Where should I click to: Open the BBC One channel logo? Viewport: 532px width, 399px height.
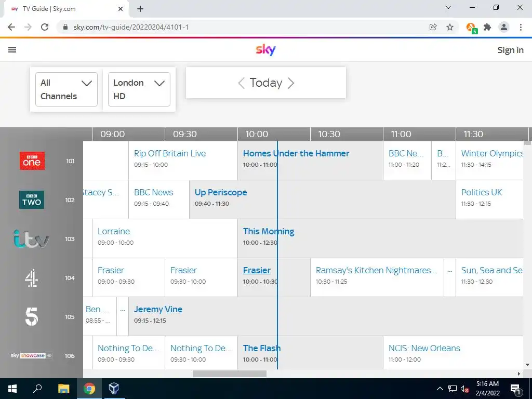point(32,161)
